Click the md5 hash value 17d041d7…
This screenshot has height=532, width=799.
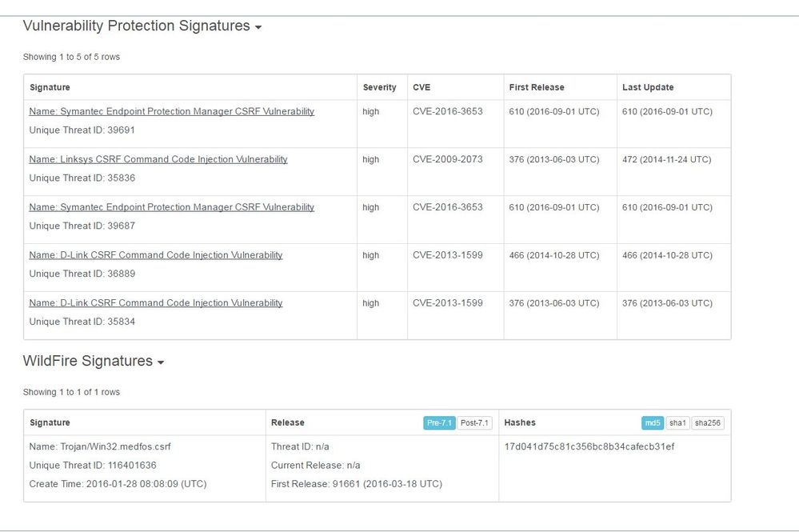pyautogui.click(x=589, y=446)
